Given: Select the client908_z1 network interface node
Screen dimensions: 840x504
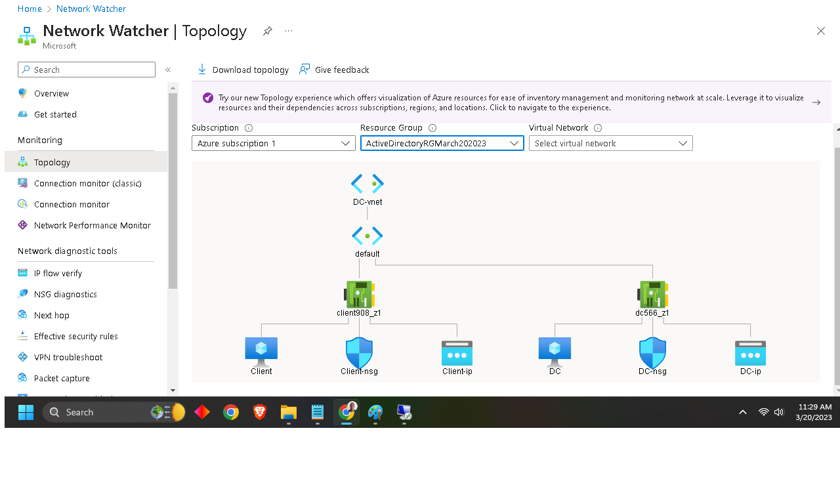Looking at the screenshot, I should click(360, 295).
